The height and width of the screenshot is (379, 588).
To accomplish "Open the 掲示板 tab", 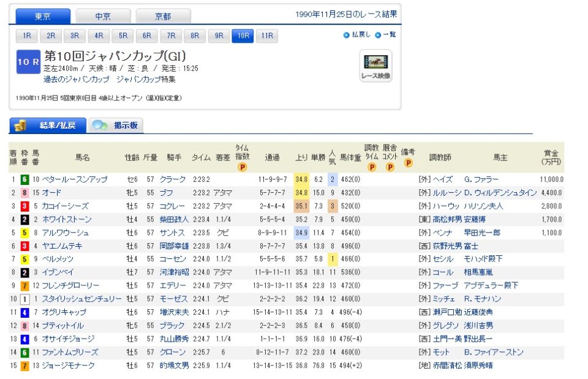I will click(116, 126).
